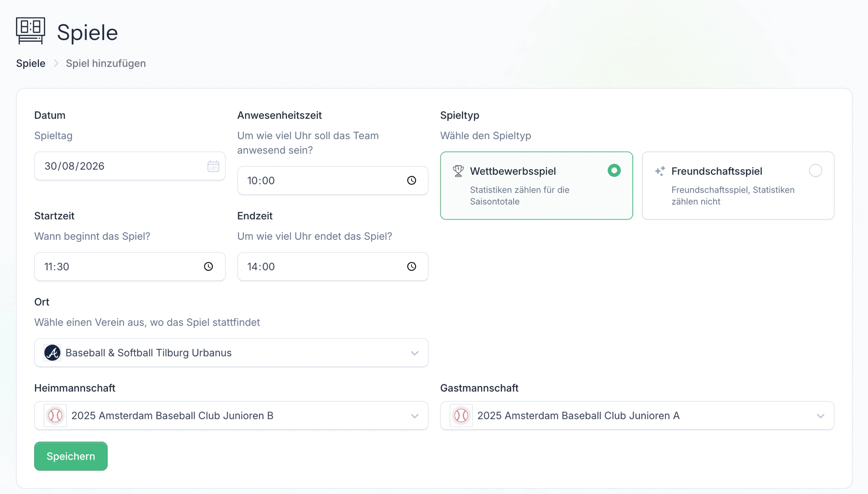Click the Startzeit label
This screenshot has width=868, height=494.
click(54, 216)
